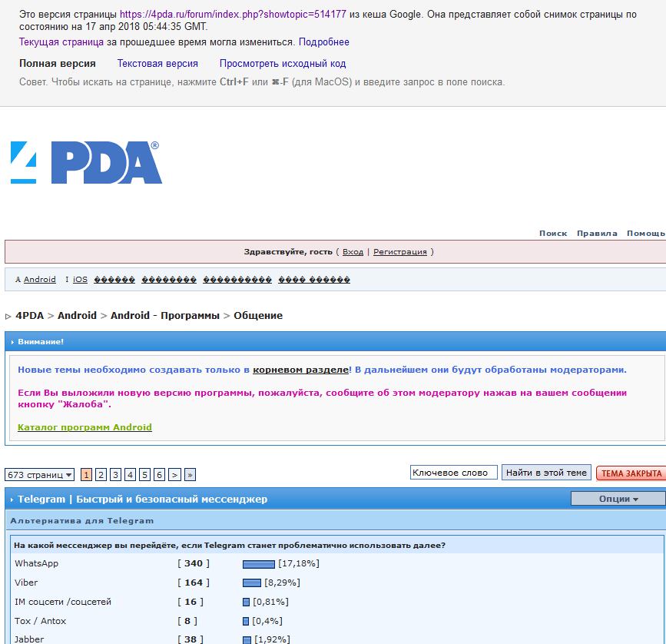Click the last garbled nav link

(314, 280)
